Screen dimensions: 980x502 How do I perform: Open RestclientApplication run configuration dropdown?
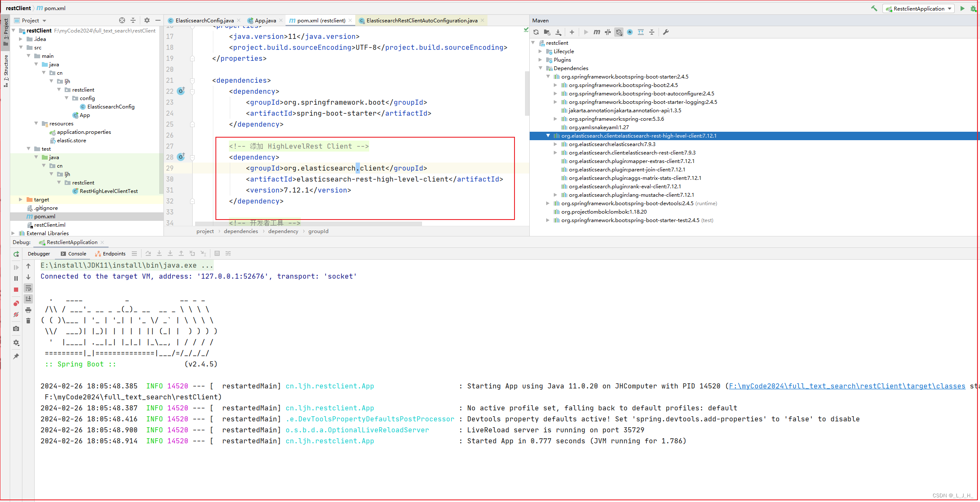[x=918, y=8]
